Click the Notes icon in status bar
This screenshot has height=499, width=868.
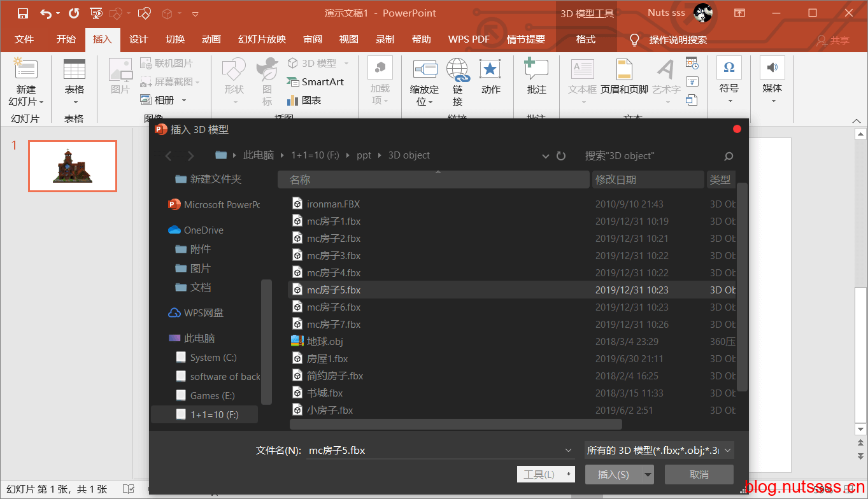[x=129, y=489]
